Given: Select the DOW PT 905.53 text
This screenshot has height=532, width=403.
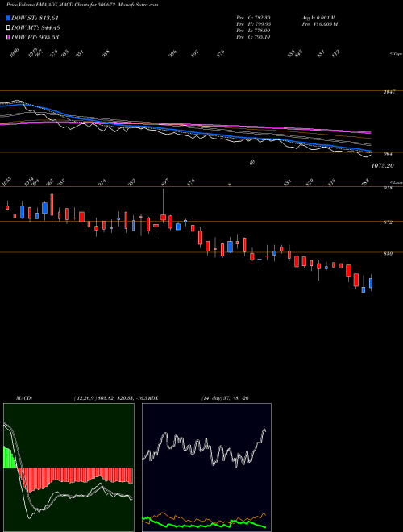Looking at the screenshot, I should pyautogui.click(x=35, y=37).
